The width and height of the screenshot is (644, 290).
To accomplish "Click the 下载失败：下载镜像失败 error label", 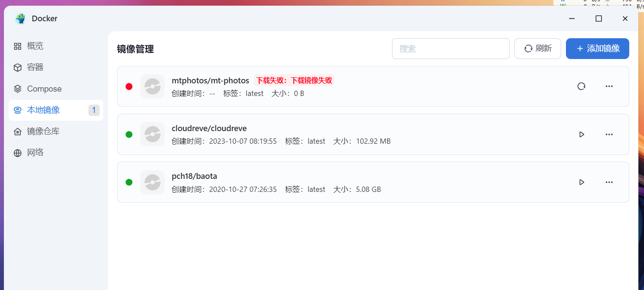I will (x=294, y=80).
